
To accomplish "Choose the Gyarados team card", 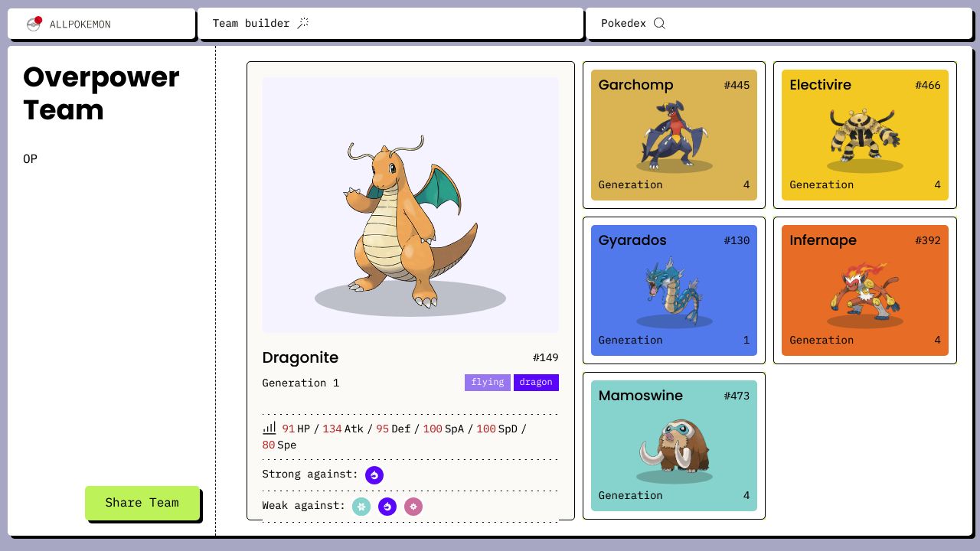I will point(674,290).
